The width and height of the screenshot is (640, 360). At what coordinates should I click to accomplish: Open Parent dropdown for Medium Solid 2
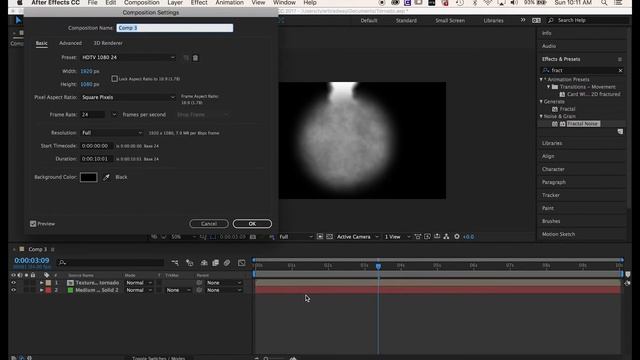(224, 290)
